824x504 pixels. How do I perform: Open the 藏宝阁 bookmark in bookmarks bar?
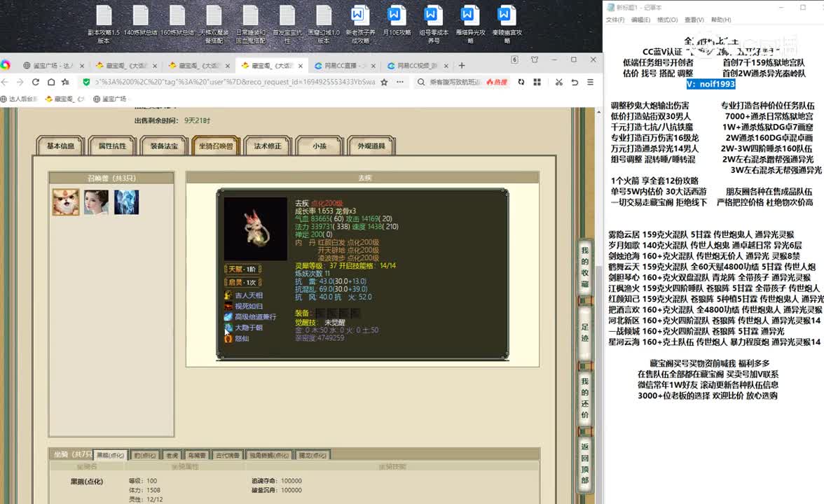pos(63,99)
